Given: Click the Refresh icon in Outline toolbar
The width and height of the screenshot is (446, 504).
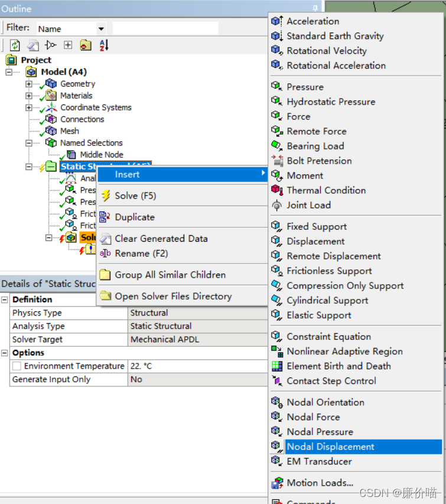Looking at the screenshot, I should click(15, 45).
